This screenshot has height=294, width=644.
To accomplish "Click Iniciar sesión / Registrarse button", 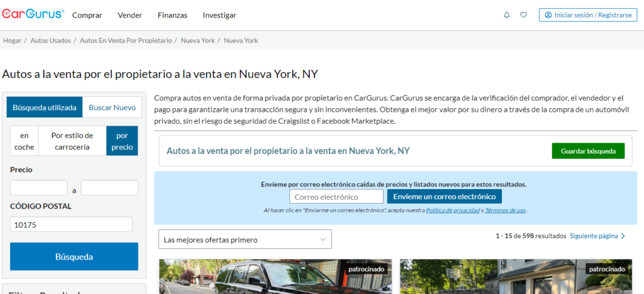I will (x=588, y=14).
